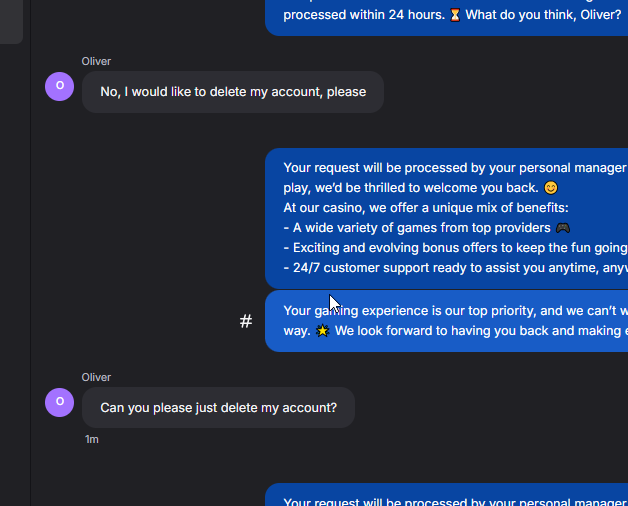The height and width of the screenshot is (506, 628).
Task: Click the Oliver name above "Can you please just delete"
Action: click(96, 377)
